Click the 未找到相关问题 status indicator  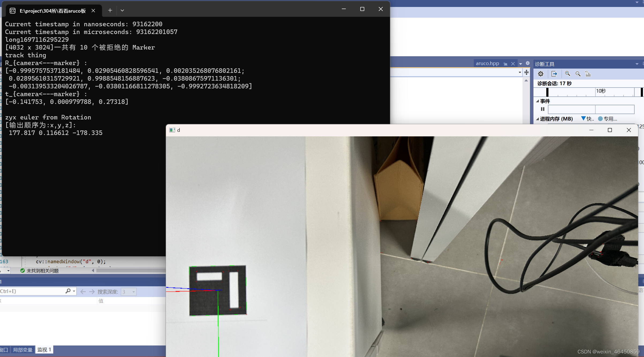click(x=40, y=271)
